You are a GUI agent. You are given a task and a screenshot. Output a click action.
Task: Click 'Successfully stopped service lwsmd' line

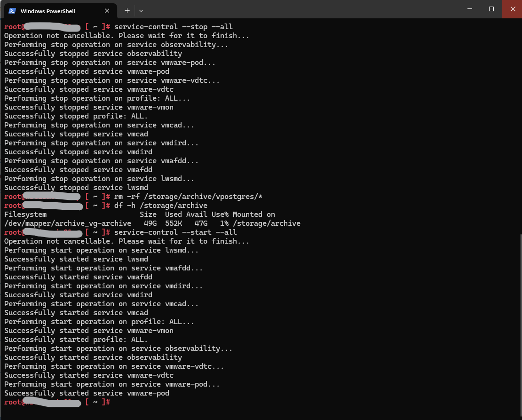(76, 188)
